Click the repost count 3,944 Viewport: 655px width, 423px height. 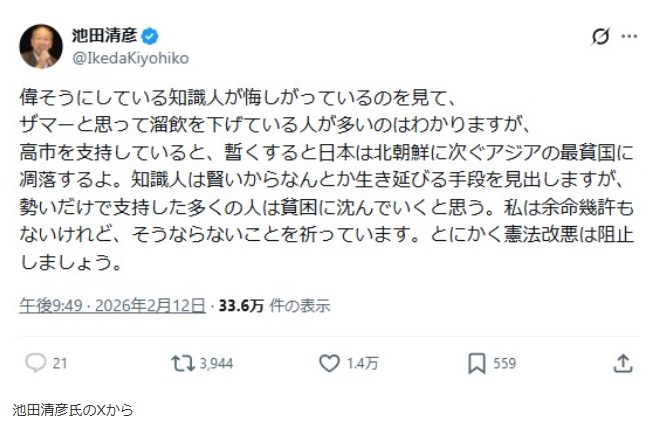215,364
